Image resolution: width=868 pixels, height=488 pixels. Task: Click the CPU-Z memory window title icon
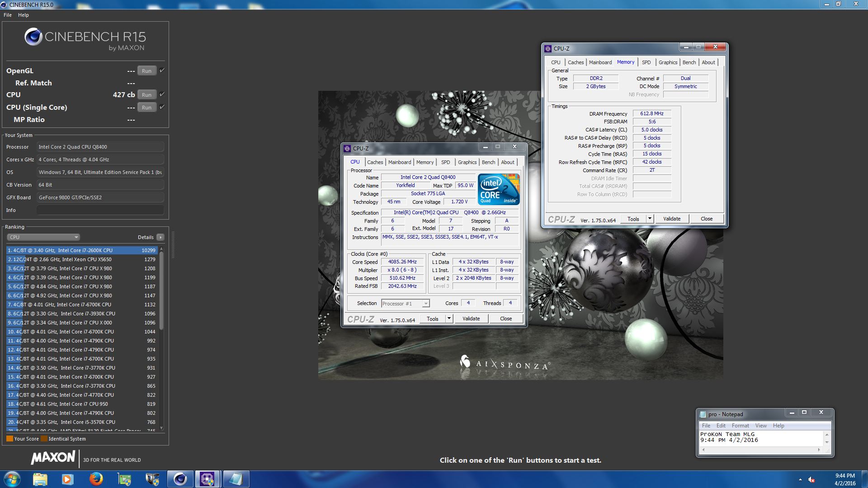[548, 48]
